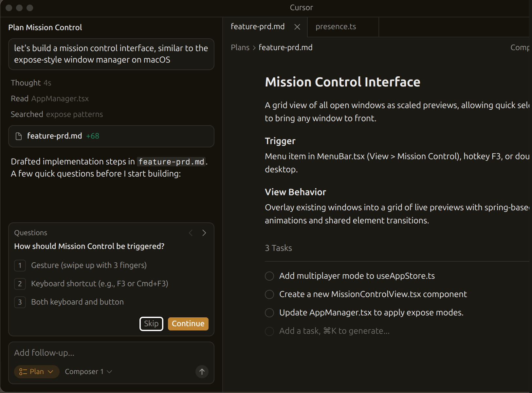The height and width of the screenshot is (393, 532).
Task: Click the file icon on the feature-prd.md card
Action: tap(19, 136)
